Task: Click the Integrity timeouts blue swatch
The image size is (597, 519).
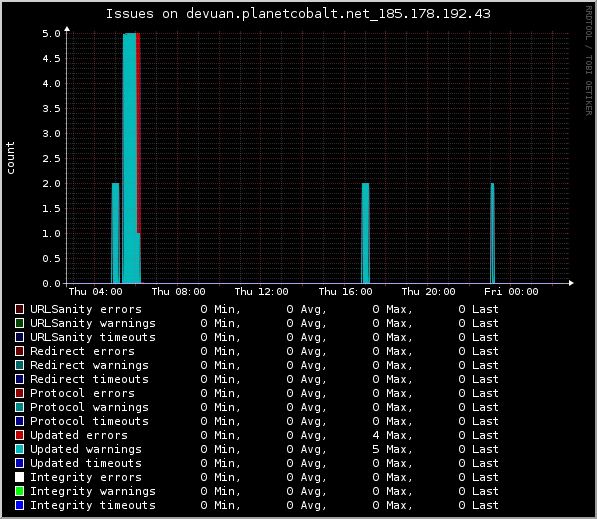Action: (19, 505)
